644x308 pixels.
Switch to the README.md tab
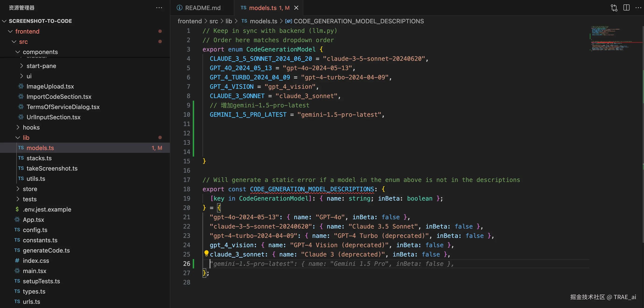coord(203,8)
